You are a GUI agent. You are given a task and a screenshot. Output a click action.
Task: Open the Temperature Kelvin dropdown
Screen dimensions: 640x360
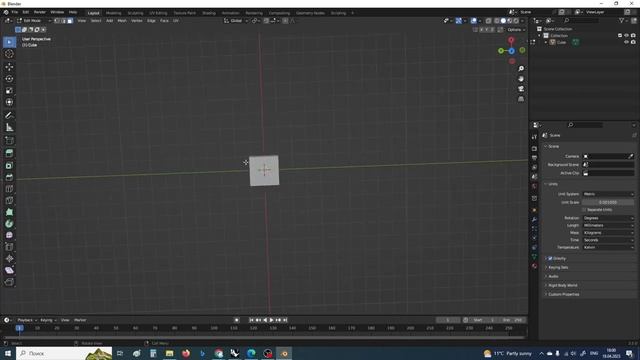click(x=608, y=248)
